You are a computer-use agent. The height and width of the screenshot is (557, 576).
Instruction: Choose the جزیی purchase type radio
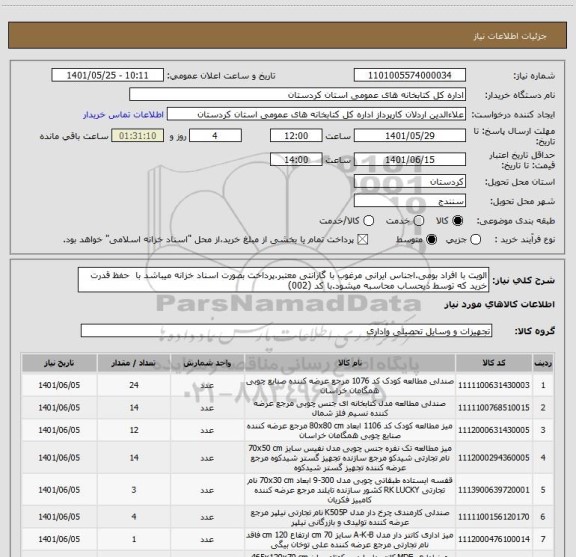pyautogui.click(x=475, y=240)
